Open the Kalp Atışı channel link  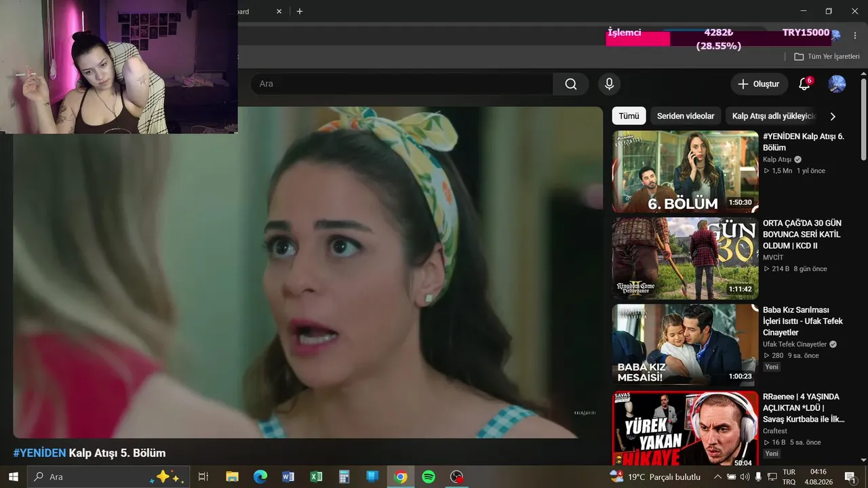tap(776, 159)
